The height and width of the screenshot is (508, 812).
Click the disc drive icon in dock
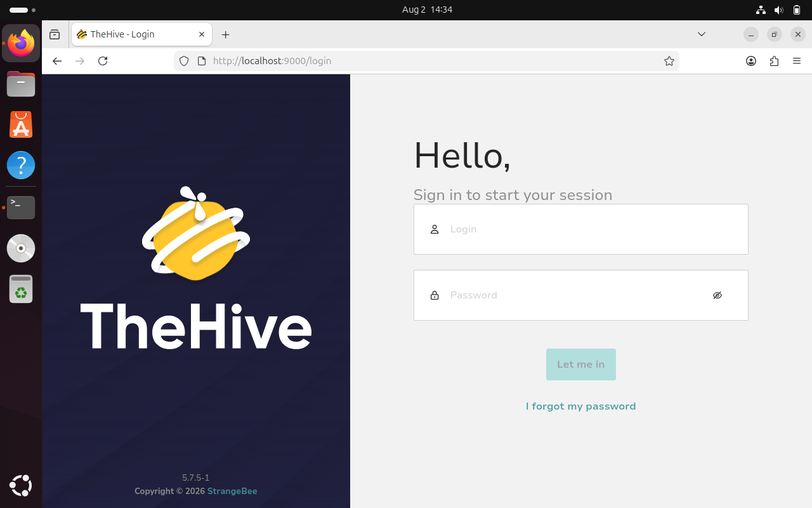tap(21, 248)
